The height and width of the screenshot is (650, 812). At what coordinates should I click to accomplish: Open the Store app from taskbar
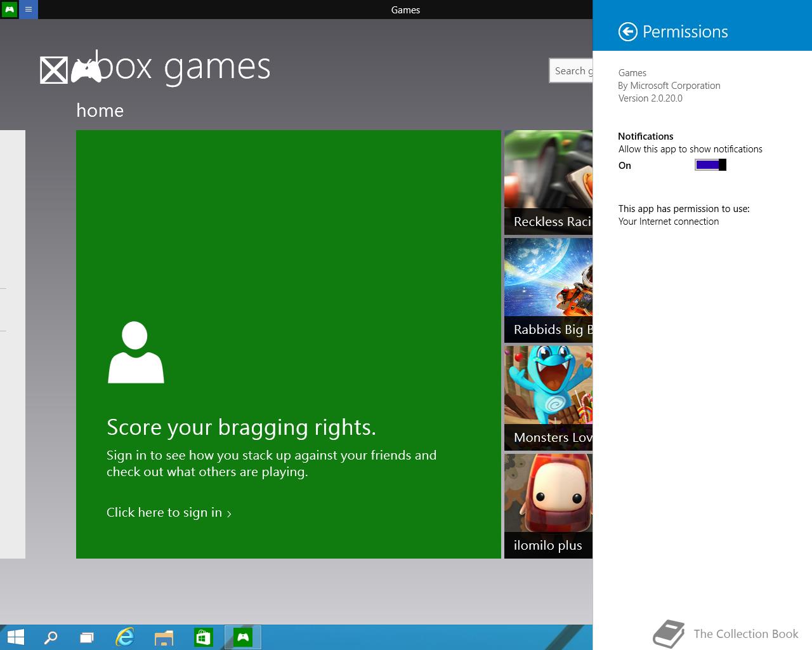point(203,637)
